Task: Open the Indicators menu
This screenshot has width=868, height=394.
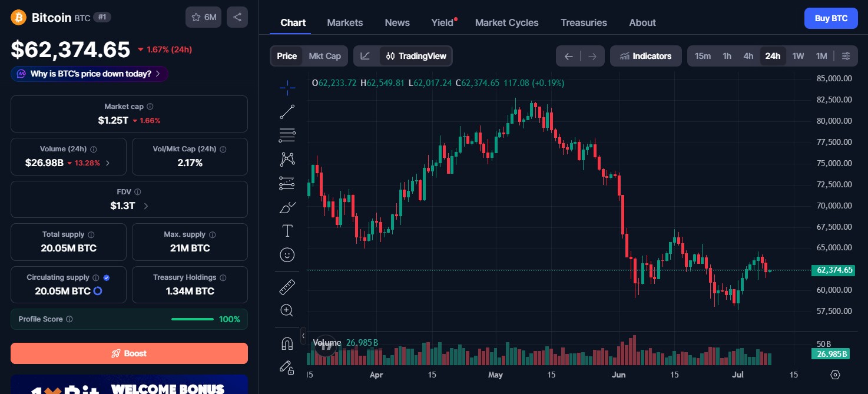Action: [x=646, y=56]
